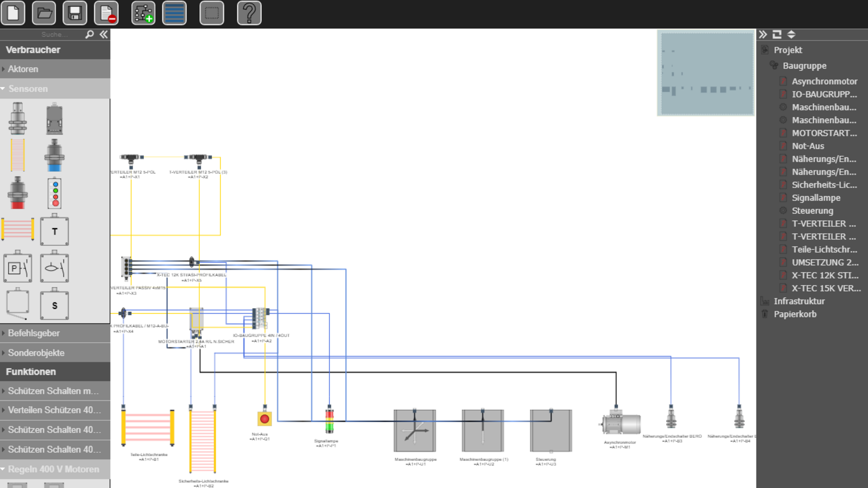Save the project using the floppy icon

point(75,13)
